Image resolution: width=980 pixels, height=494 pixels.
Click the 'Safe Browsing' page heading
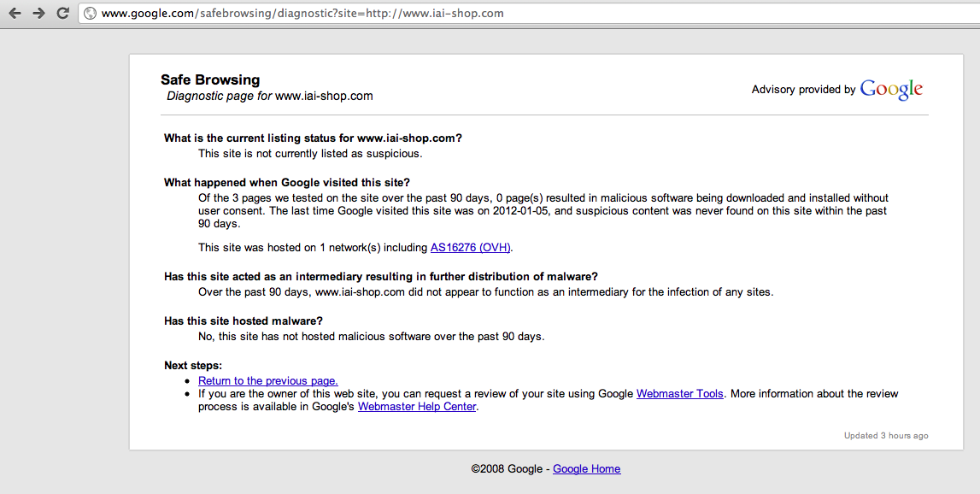pyautogui.click(x=210, y=80)
